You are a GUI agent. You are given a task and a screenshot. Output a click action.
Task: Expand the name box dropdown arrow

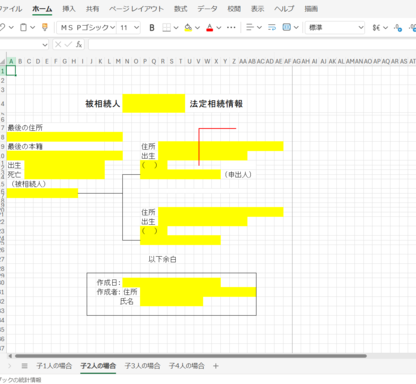click(x=45, y=45)
